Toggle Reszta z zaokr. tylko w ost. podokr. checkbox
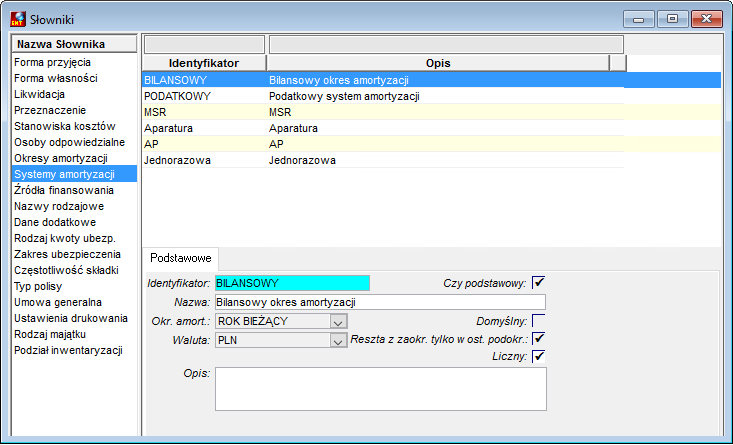Image resolution: width=733 pixels, height=445 pixels. click(539, 338)
